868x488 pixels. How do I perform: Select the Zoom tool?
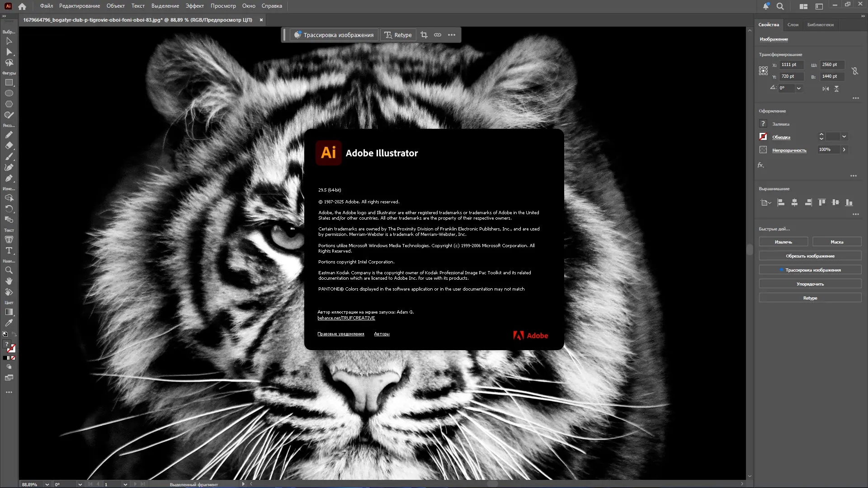(x=9, y=270)
